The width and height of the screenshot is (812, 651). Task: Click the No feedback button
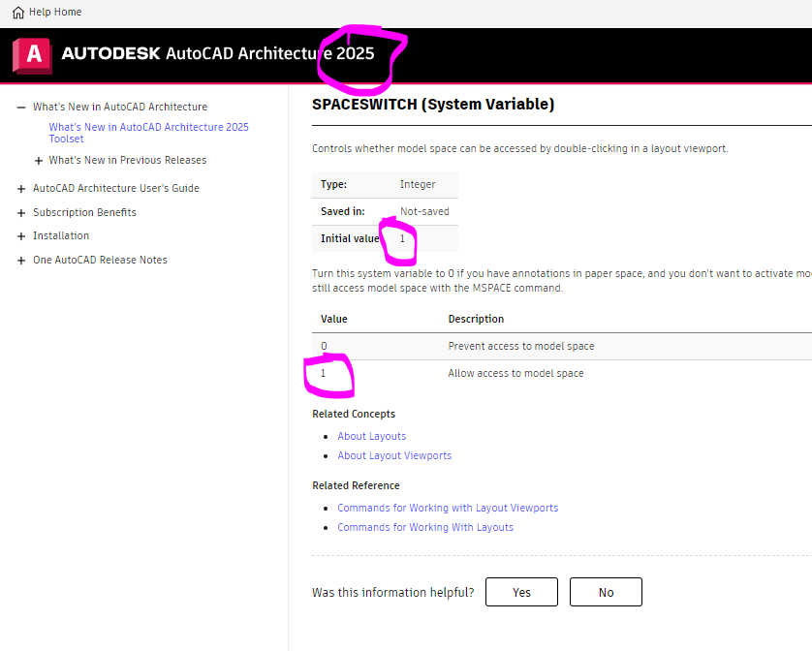(606, 592)
